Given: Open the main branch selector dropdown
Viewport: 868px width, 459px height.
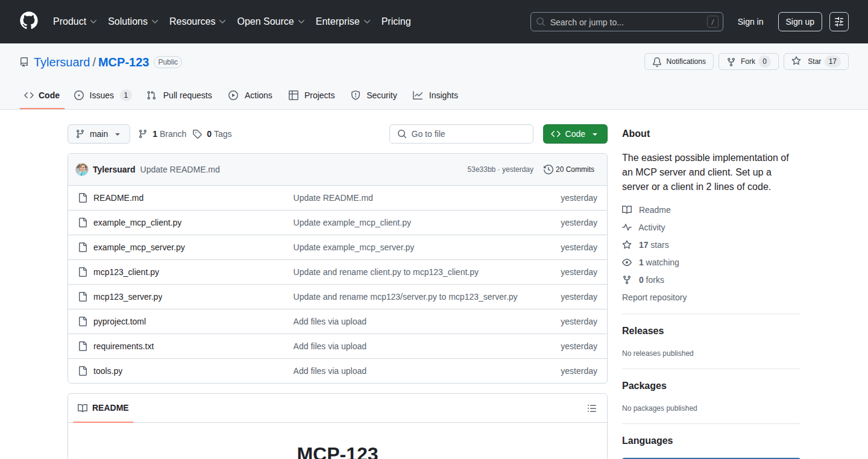Looking at the screenshot, I should [x=99, y=134].
